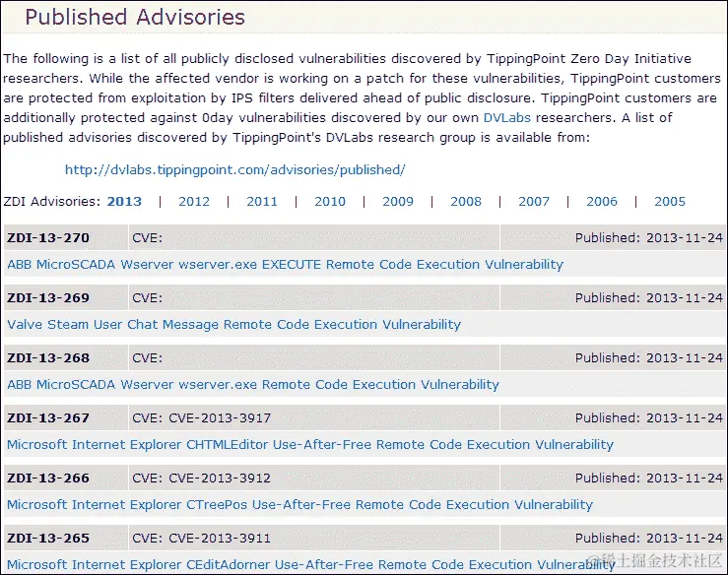Open ABB MicroSCADA Wserver wserver.exe Remote Code advisory
Screen dimensions: 728x575
point(253,385)
